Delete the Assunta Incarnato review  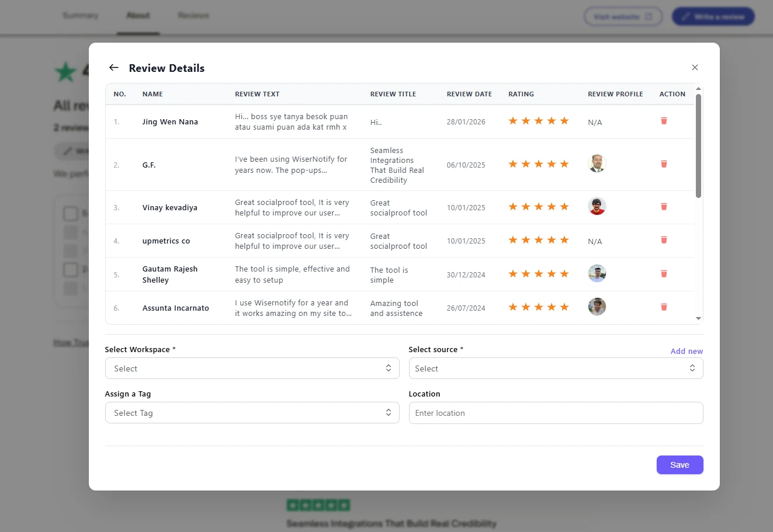[664, 307]
